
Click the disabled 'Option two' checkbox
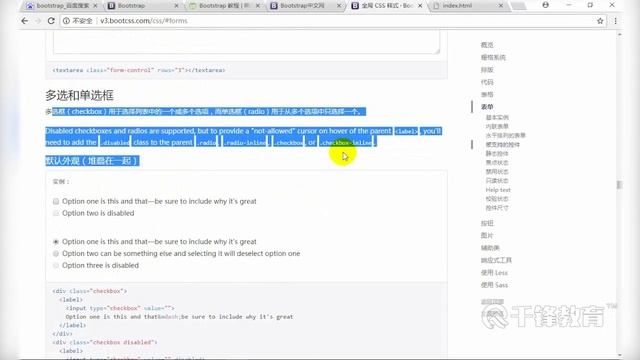56,213
